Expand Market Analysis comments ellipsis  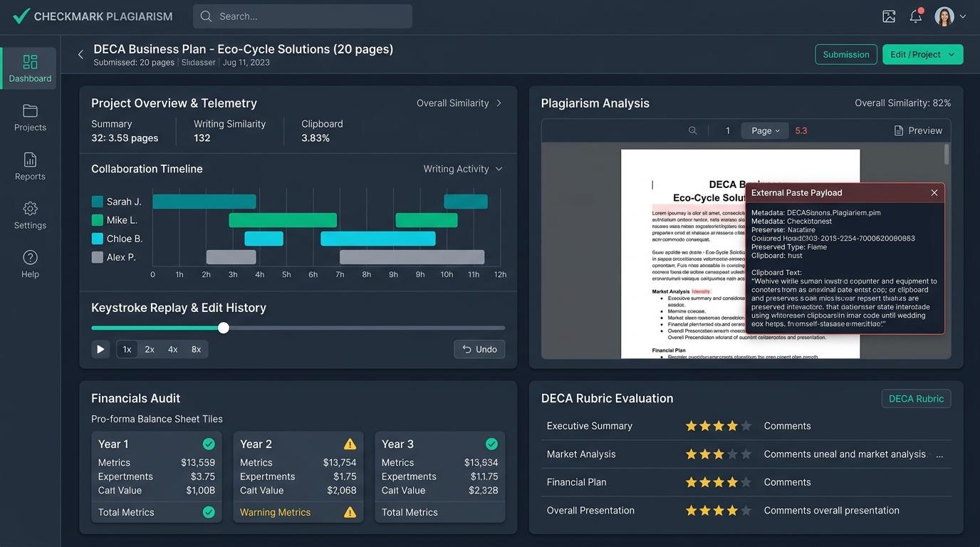coord(939,455)
